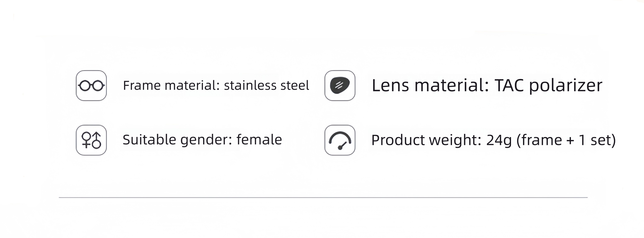Select the "stainless" word
644x238 pixels.
pyautogui.click(x=251, y=86)
